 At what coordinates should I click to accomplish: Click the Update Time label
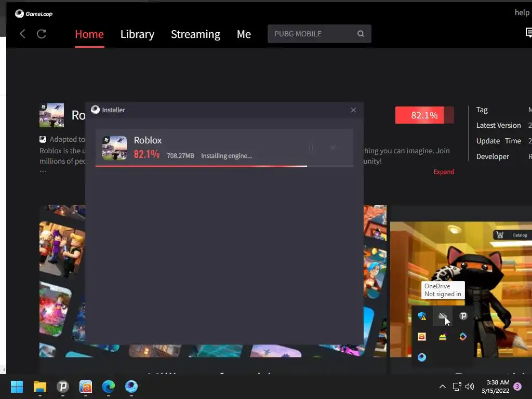point(498,141)
